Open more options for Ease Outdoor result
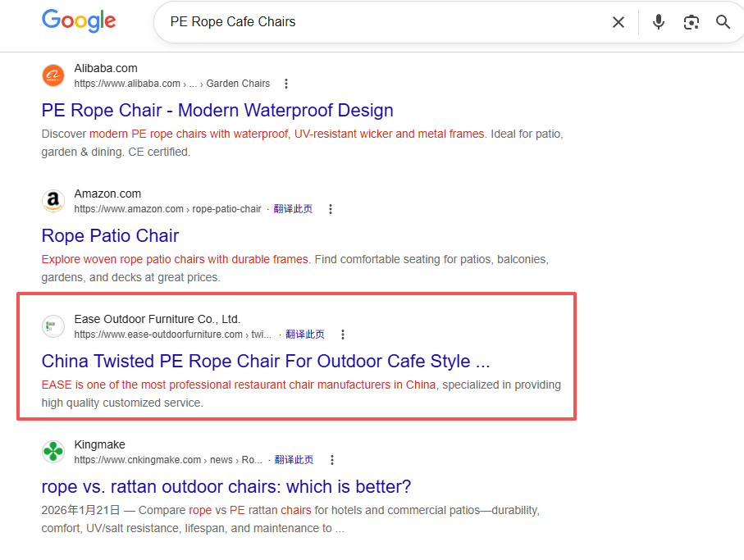The width and height of the screenshot is (744, 560). coord(343,335)
